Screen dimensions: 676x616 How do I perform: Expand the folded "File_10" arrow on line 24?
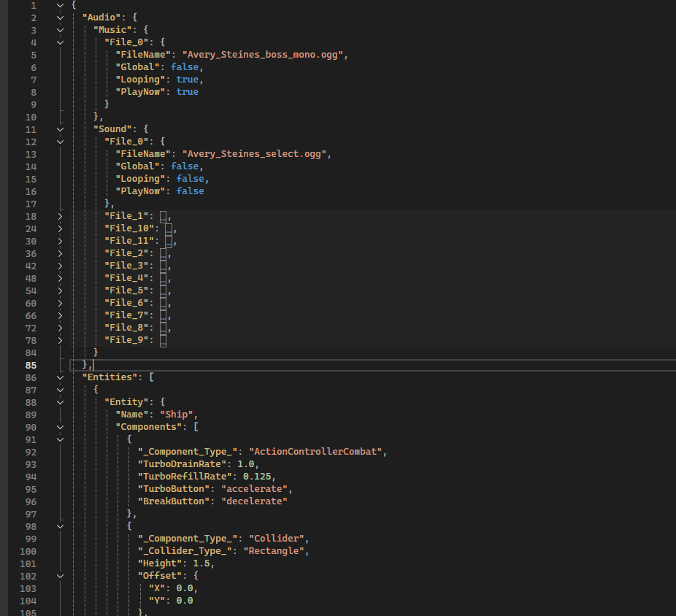60,228
